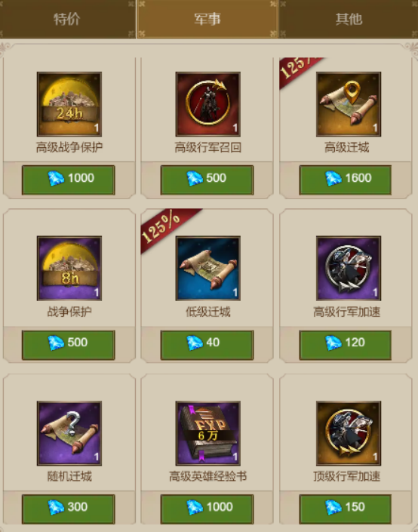Select the 随机迁城 question mark scroll icon
Viewport: 418px width, 532px height.
click(69, 433)
